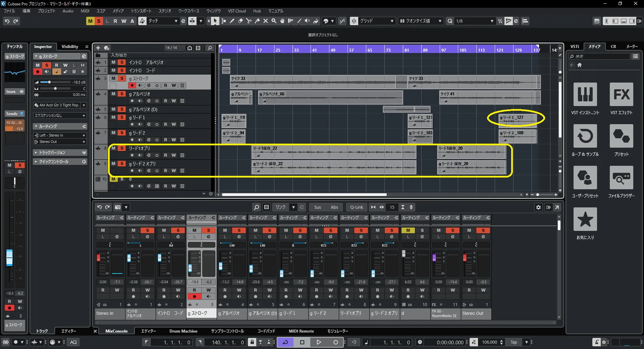This screenshot has width=644, height=349.
Task: Mute the gストローク track
Action: coord(113,79)
